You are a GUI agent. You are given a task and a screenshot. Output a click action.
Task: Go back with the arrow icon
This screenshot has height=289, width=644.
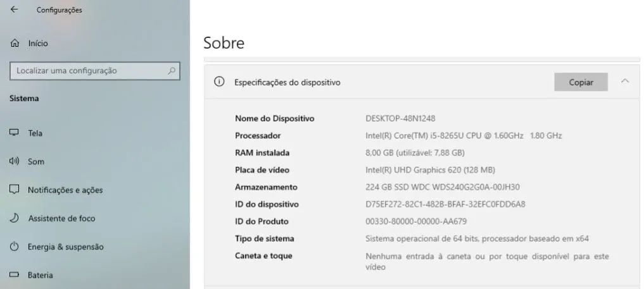pos(15,9)
